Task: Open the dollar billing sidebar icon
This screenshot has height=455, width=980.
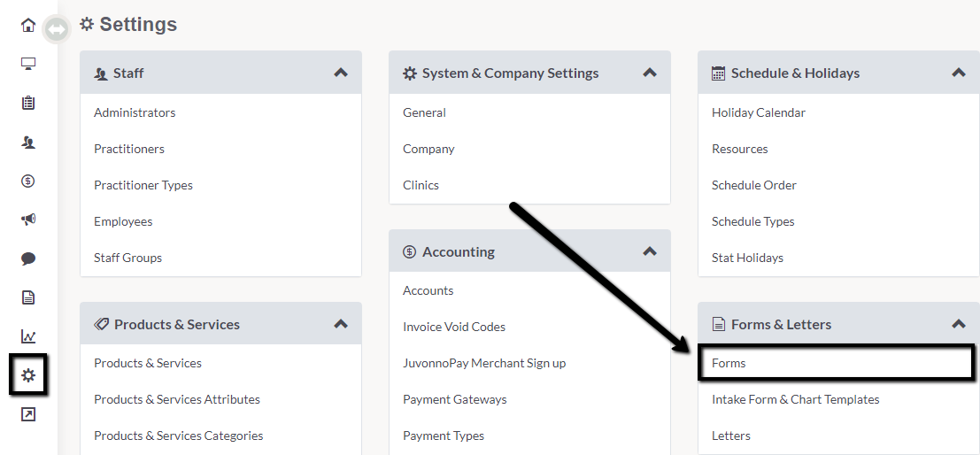Action: point(28,181)
